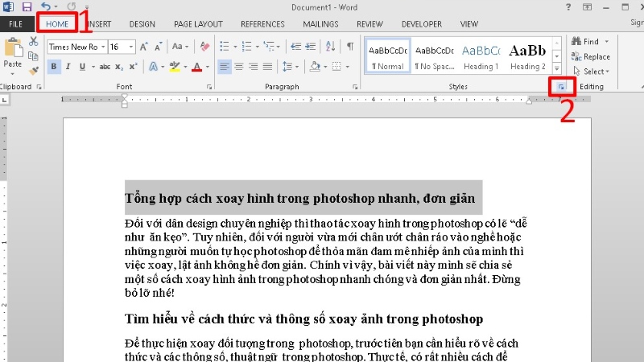Open the Styles pane launcher
Image resolution: width=644 pixels, height=362 pixels.
click(561, 87)
